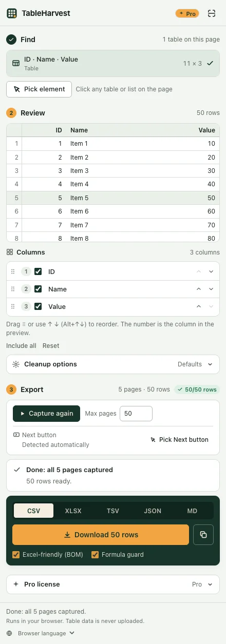
Task: Click the 50/50 rows status badge
Action: click(197, 389)
